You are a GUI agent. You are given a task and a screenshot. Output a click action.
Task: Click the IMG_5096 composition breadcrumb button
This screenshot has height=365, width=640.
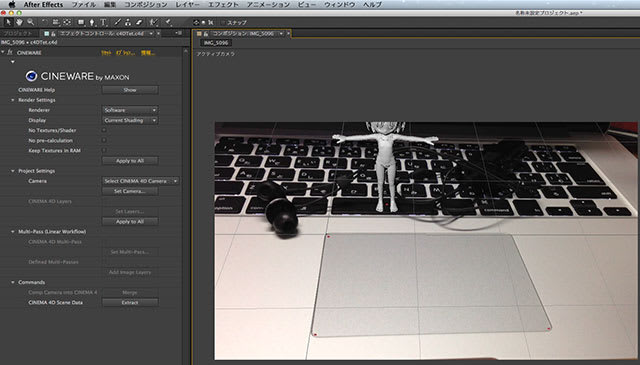point(216,43)
